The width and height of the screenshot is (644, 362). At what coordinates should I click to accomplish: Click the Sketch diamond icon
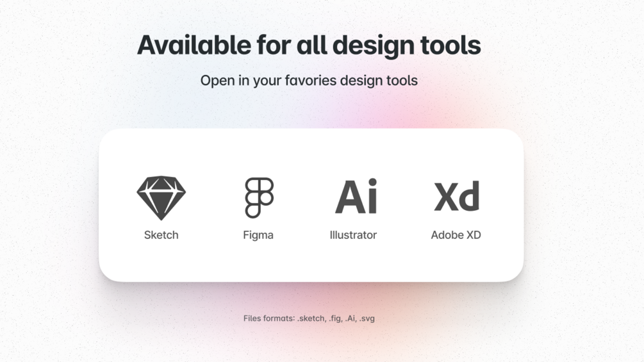click(x=161, y=198)
